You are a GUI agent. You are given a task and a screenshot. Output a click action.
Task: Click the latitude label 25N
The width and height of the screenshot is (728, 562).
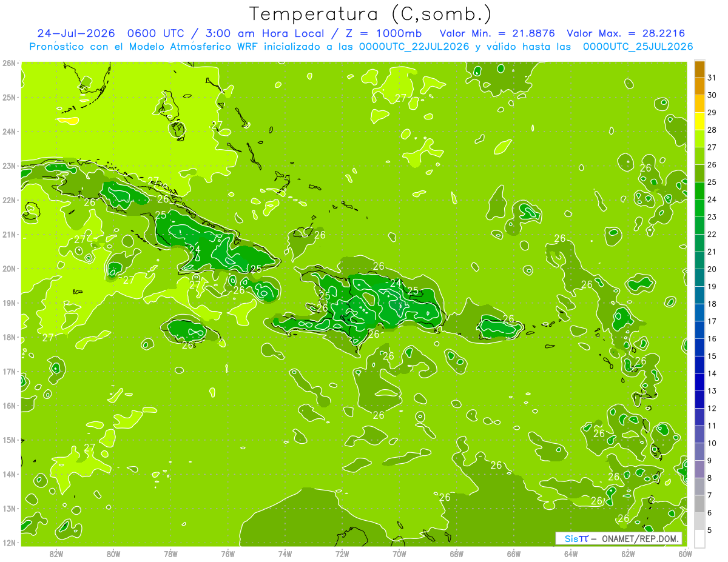tap(9, 97)
